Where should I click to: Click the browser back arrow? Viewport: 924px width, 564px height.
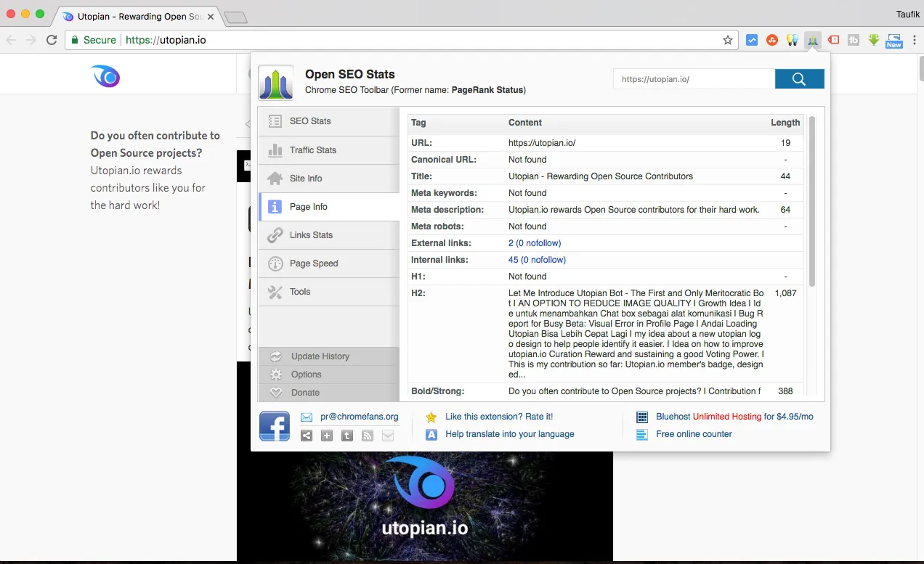(x=12, y=40)
